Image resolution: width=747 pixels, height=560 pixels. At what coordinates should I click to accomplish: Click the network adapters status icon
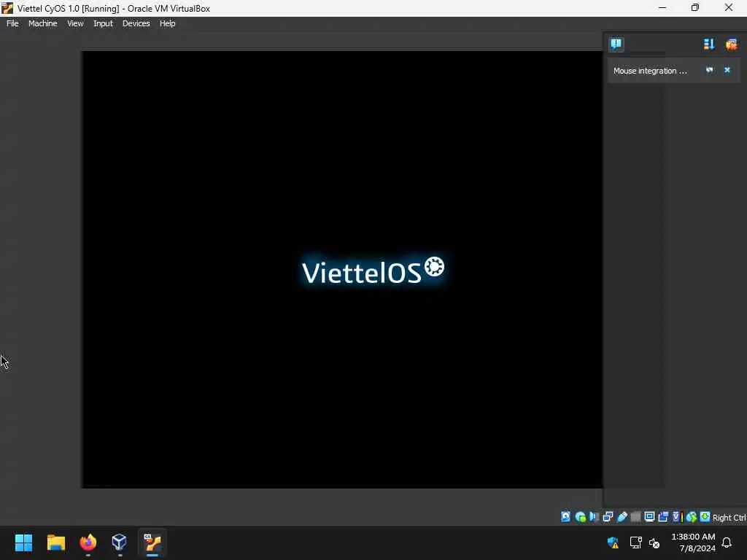608,517
